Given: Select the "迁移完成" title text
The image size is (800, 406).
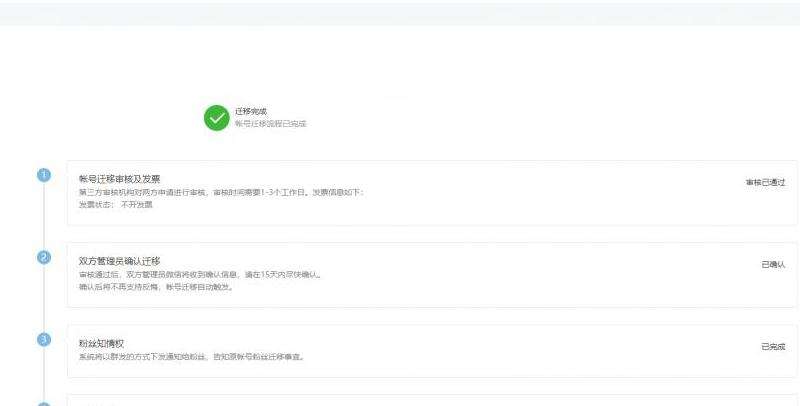Looking at the screenshot, I should pyautogui.click(x=251, y=111).
